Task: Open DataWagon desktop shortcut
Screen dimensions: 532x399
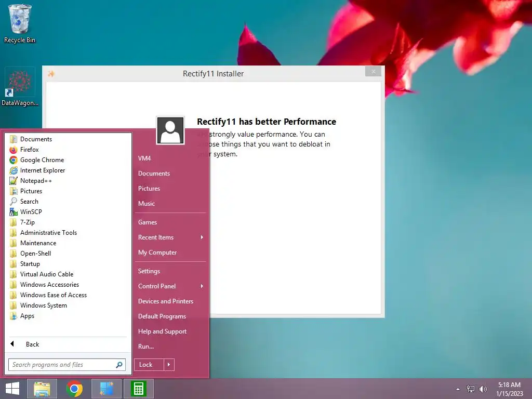Action: (x=20, y=87)
